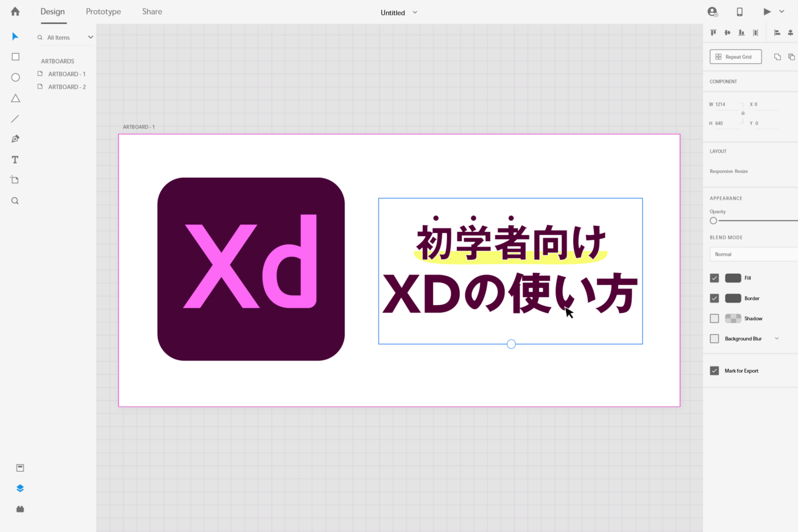The width and height of the screenshot is (798, 532).
Task: Select the Zoom magnifier tool
Action: 15,200
